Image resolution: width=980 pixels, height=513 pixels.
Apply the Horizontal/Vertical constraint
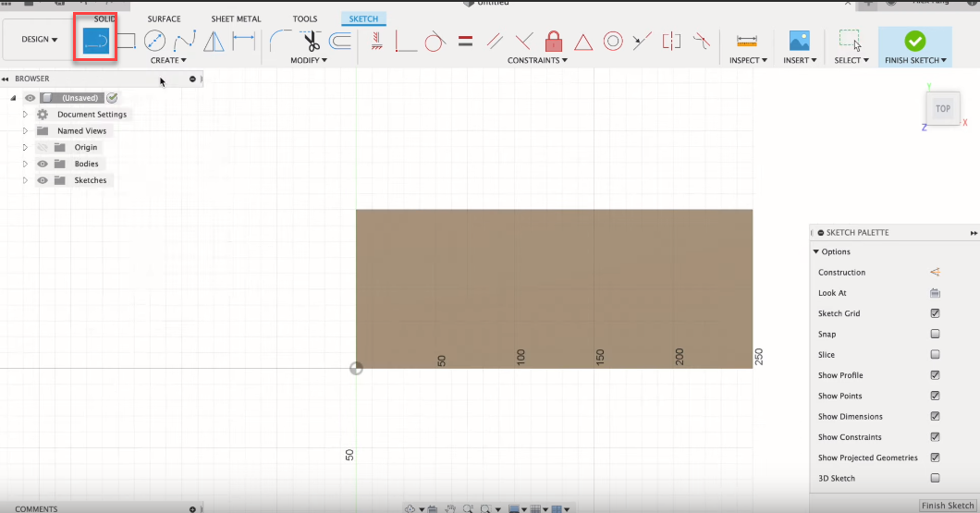tap(377, 42)
